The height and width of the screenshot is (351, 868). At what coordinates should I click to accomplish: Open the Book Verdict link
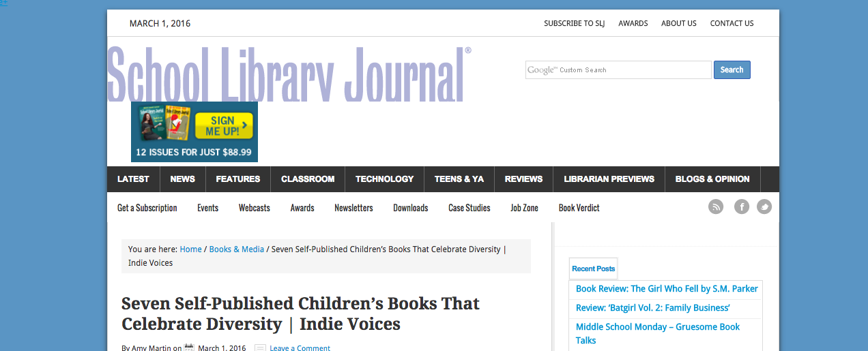tap(579, 208)
